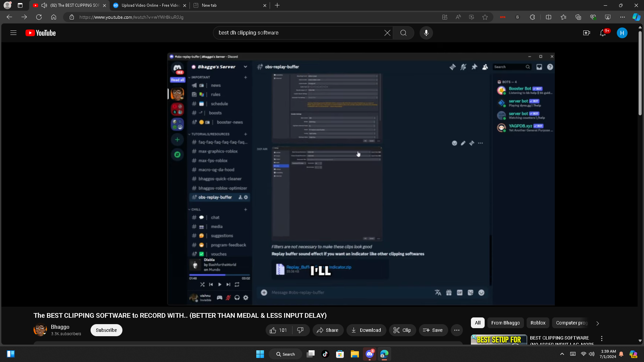The height and width of the screenshot is (362, 644).
Task: Switch to Upload Video Online tab
Action: [x=151, y=5]
